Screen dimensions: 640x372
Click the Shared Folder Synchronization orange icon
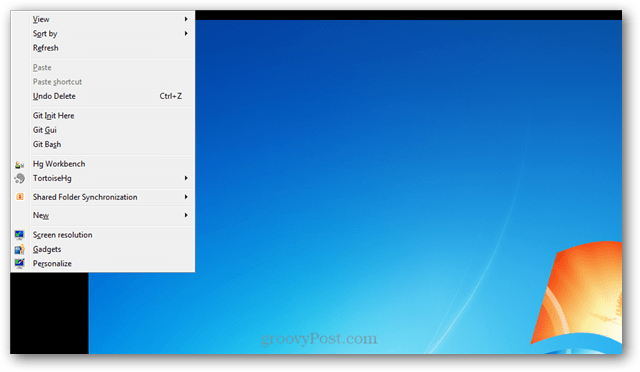pyautogui.click(x=19, y=197)
